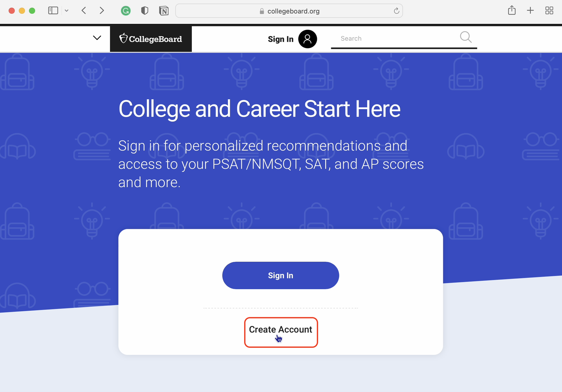Click the Create Account link

tap(281, 330)
